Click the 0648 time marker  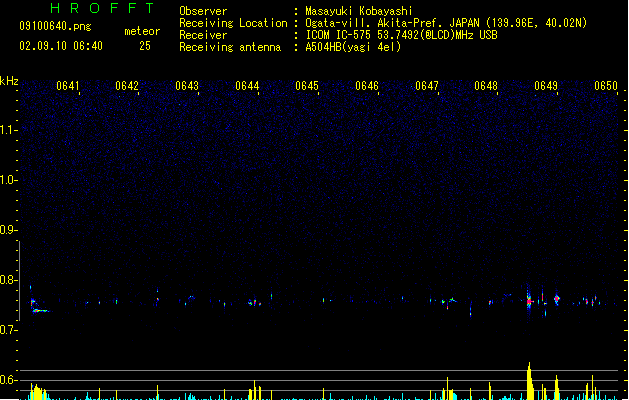(486, 86)
